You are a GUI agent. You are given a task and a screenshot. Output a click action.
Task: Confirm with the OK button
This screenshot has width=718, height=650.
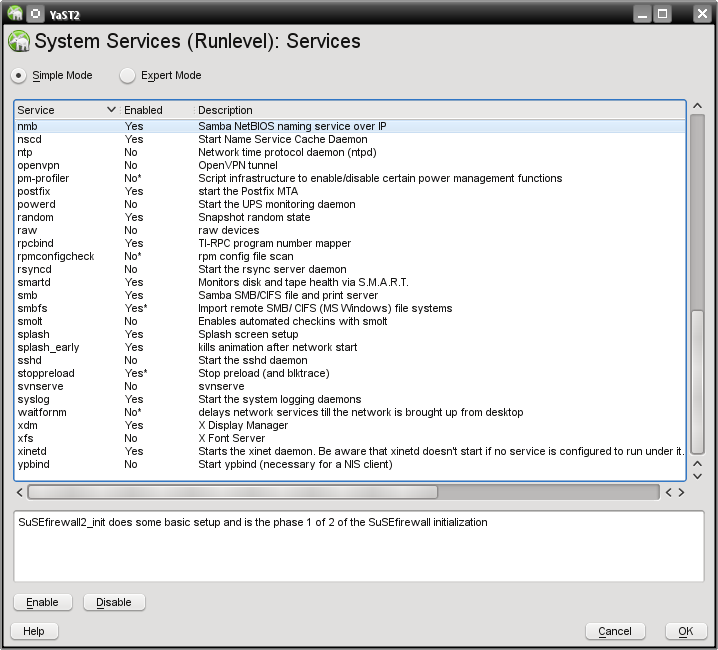point(685,631)
